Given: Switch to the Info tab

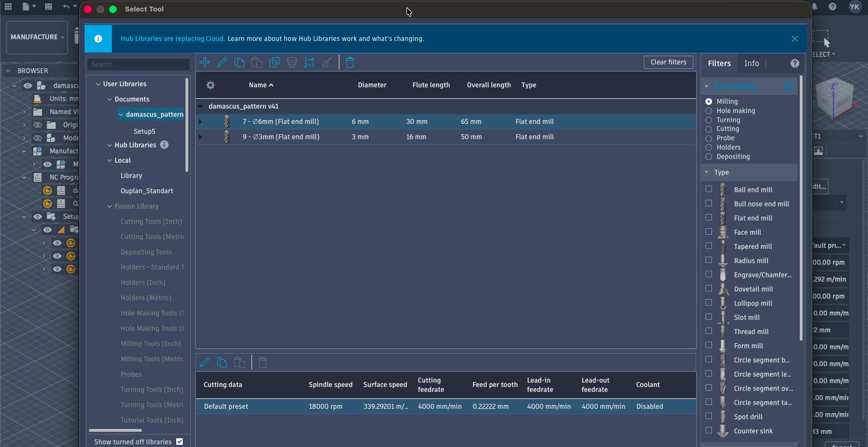Looking at the screenshot, I should pyautogui.click(x=751, y=63).
